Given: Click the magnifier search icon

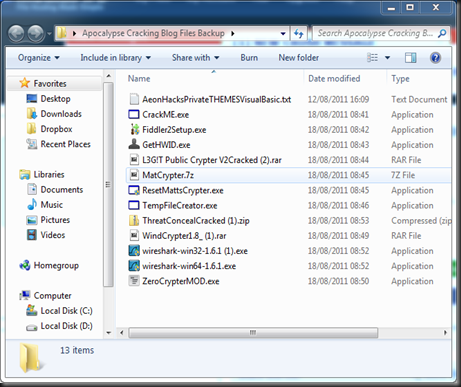Looking at the screenshot, I should [x=442, y=33].
